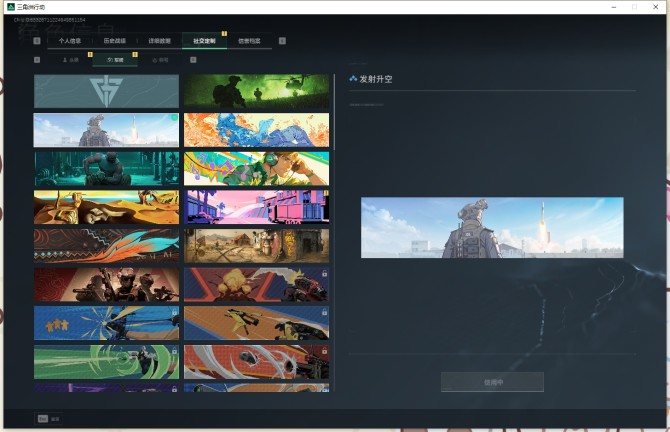Viewport: 670px width, 432px height.
Task: Select the green night-vision soldiers helicopter banner
Action: pos(256,91)
